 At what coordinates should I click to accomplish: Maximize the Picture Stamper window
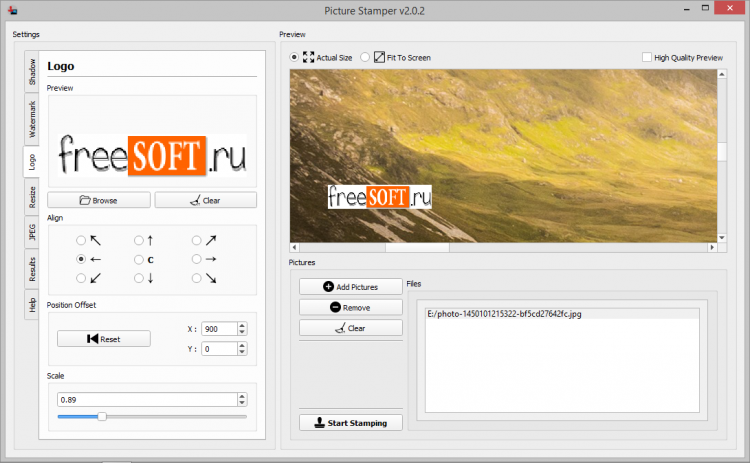[705, 8]
